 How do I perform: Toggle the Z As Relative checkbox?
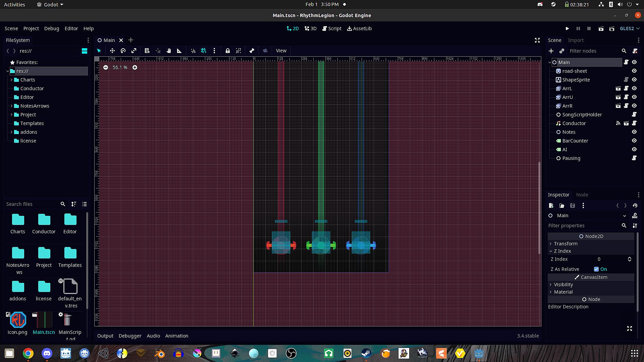click(x=596, y=269)
